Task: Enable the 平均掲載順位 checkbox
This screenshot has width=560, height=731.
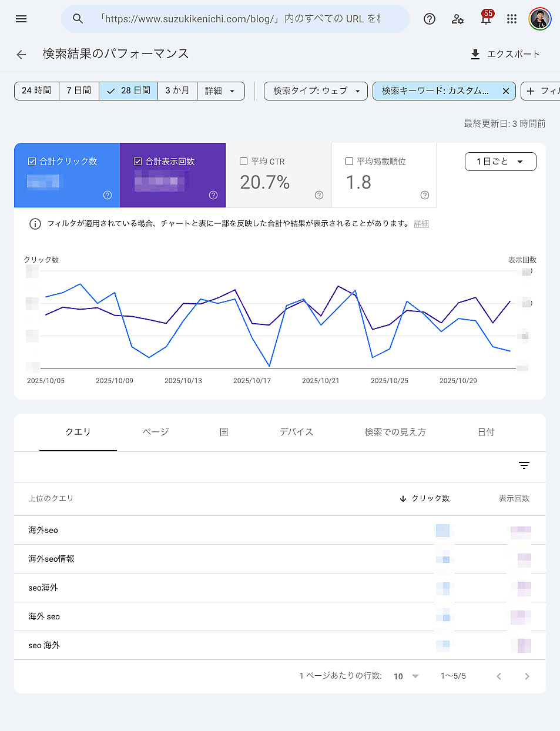Action: pyautogui.click(x=350, y=161)
